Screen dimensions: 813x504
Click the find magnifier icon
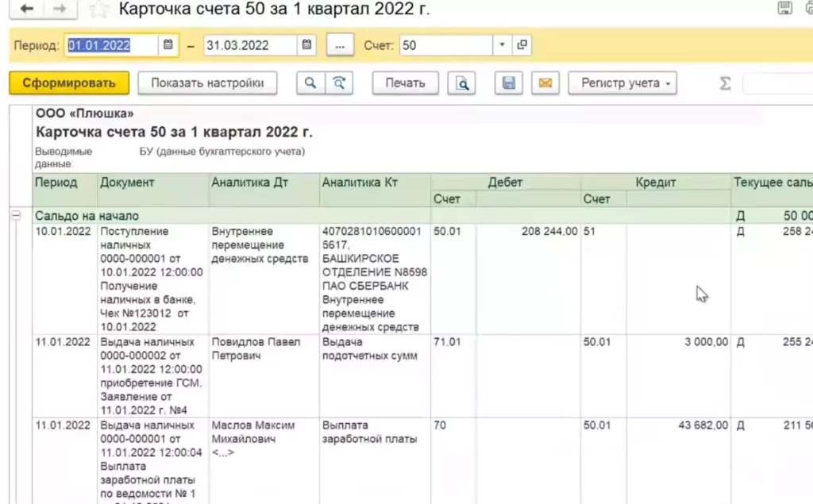coord(310,83)
